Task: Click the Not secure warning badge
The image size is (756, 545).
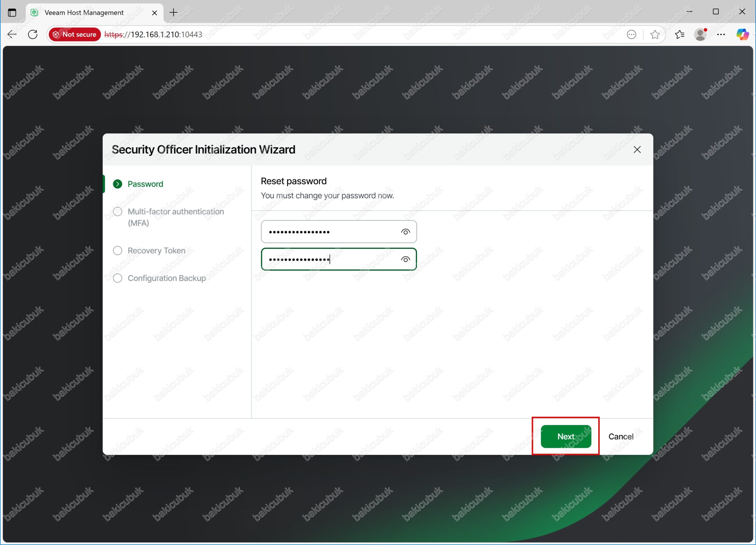Action: (75, 34)
